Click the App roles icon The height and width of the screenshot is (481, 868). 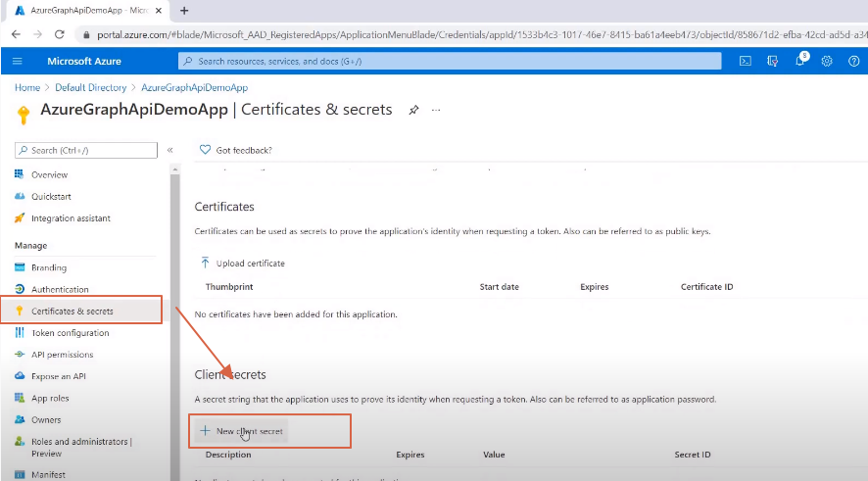click(20, 398)
